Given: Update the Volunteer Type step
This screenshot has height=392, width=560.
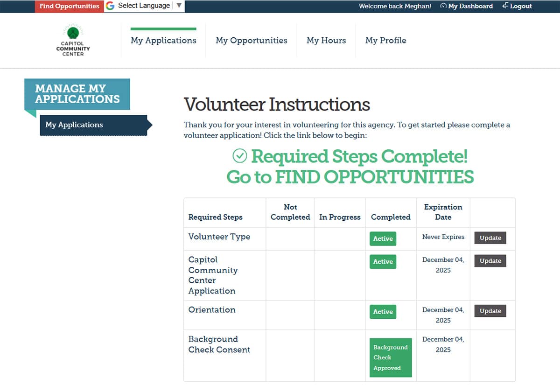Looking at the screenshot, I should 490,238.
